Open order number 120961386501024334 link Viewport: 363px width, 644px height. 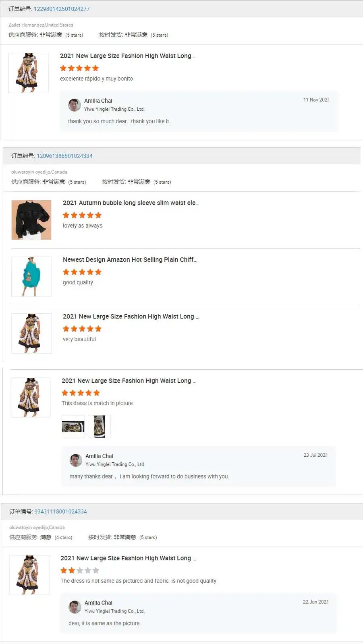64,156
